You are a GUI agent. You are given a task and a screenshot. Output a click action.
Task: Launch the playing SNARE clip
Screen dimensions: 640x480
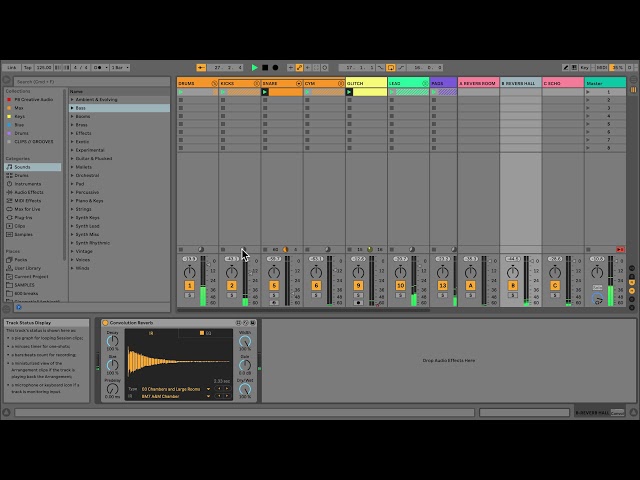click(x=265, y=92)
